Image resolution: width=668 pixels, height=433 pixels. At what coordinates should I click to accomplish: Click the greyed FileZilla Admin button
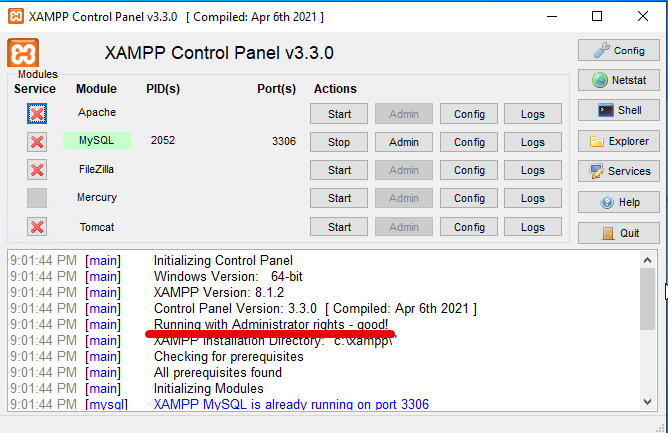click(x=404, y=170)
